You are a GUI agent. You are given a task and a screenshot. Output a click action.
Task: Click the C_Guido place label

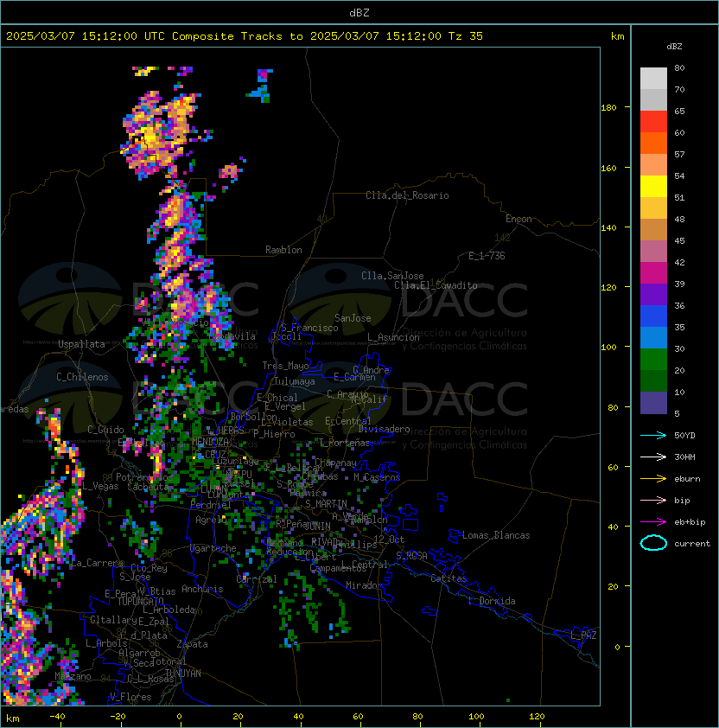105,430
